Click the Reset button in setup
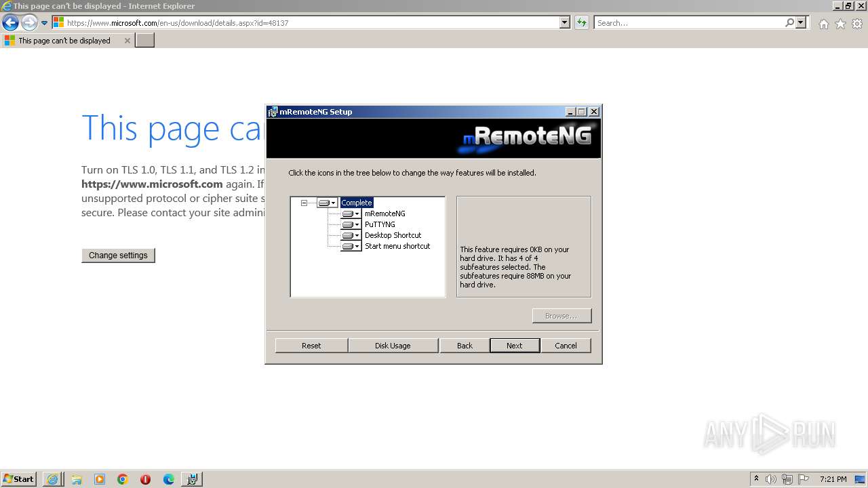Viewport: 868px width, 488px height. click(311, 346)
